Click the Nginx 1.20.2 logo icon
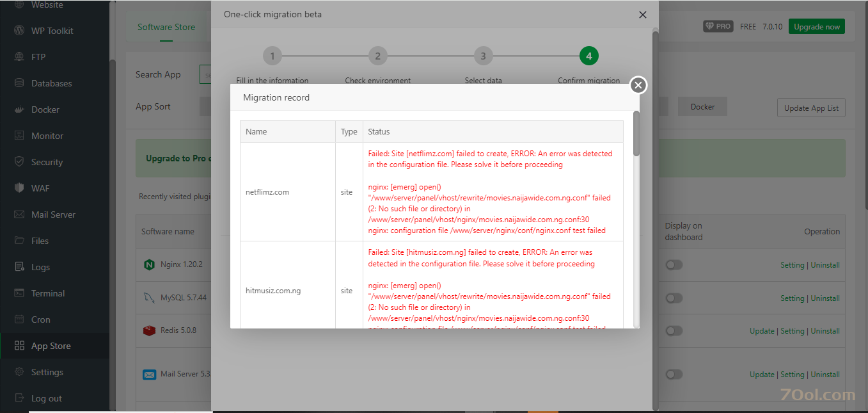868x413 pixels. point(149,264)
